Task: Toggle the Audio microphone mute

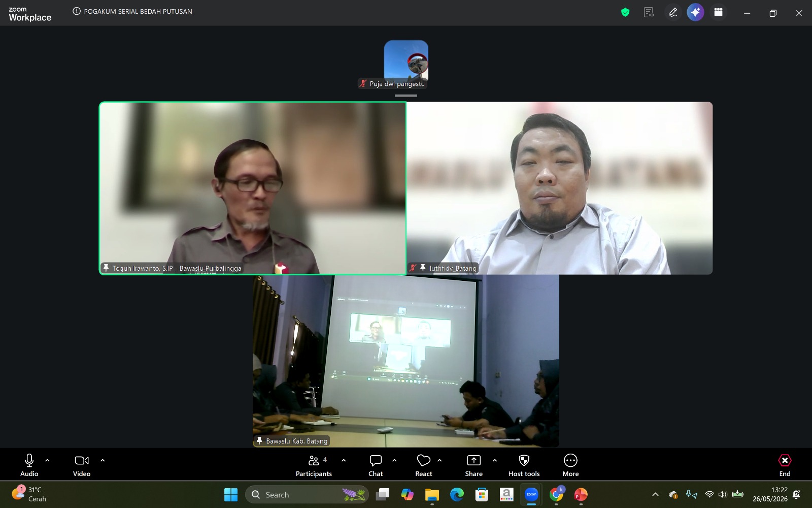Action: click(29, 465)
